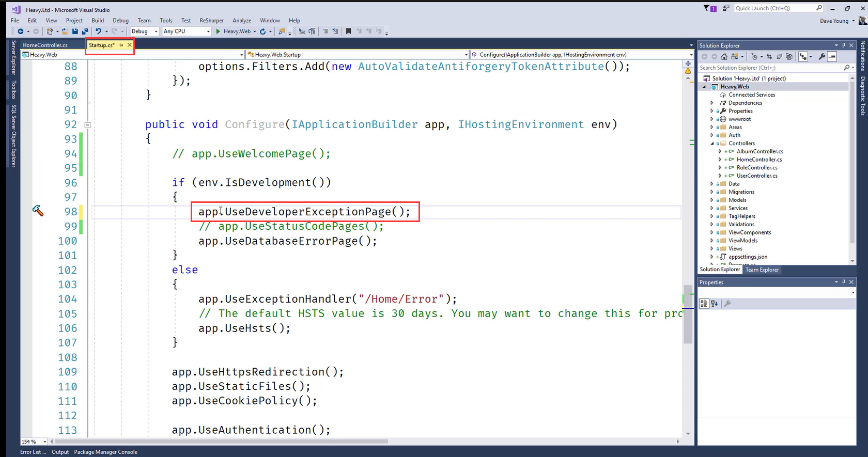Save the current file with the Save icon
Image resolution: width=868 pixels, height=457 pixels.
75,31
